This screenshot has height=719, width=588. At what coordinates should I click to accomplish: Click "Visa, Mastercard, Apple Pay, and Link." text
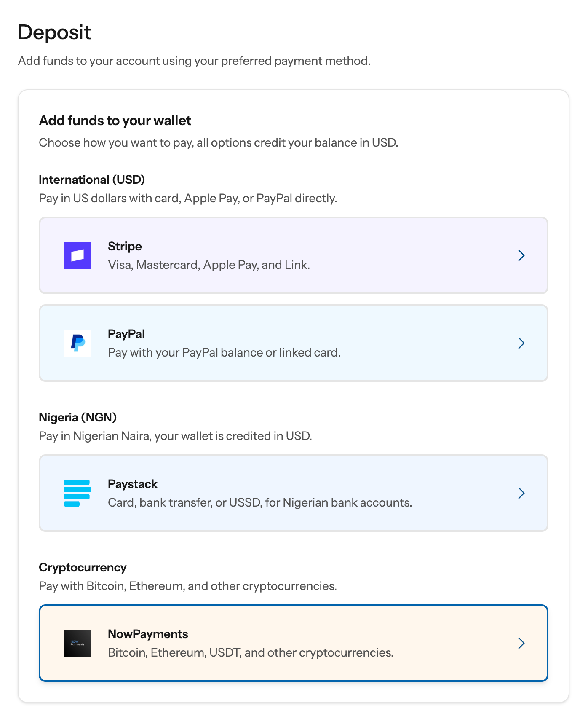209,265
